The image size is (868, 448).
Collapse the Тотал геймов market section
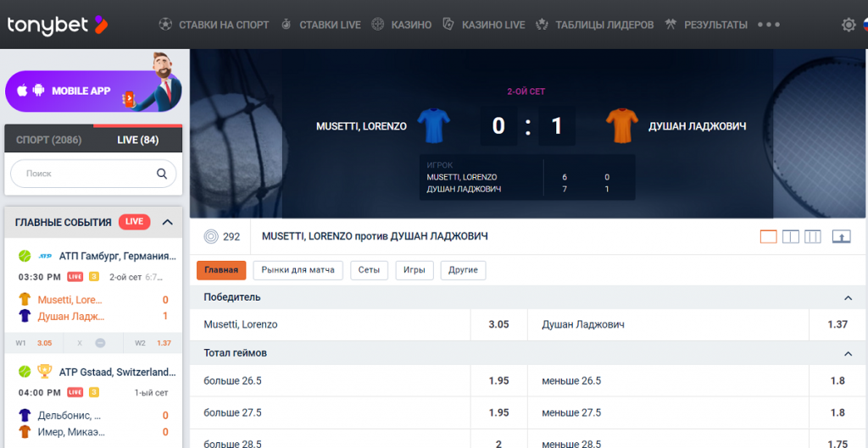point(848,353)
